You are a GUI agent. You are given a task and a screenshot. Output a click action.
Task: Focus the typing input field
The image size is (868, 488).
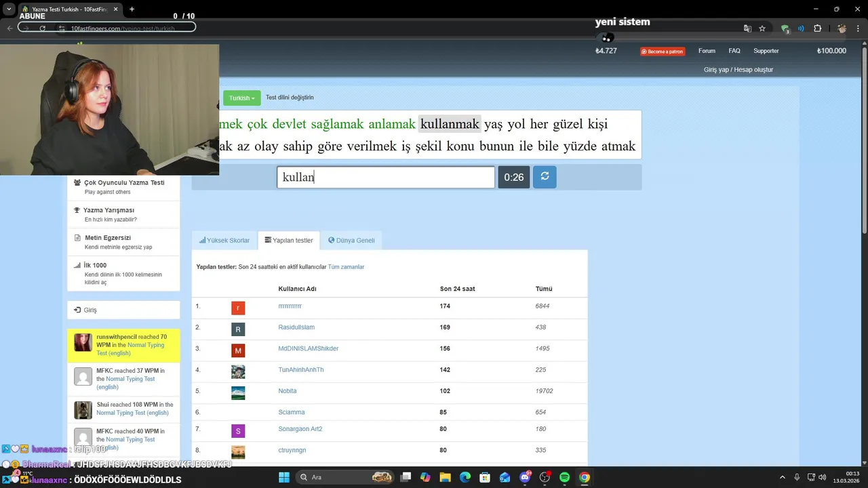point(386,177)
